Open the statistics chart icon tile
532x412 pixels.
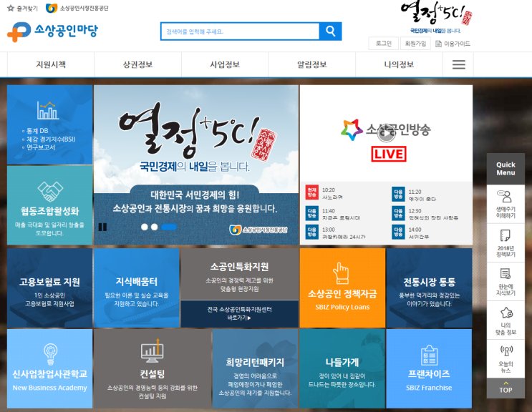pyautogui.click(x=48, y=110)
